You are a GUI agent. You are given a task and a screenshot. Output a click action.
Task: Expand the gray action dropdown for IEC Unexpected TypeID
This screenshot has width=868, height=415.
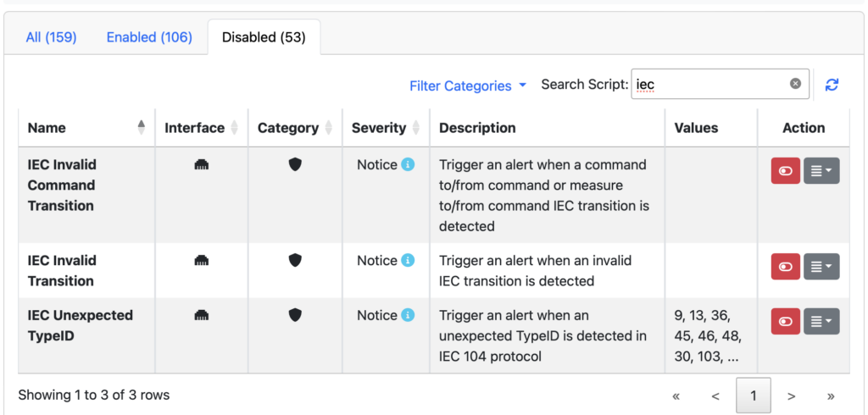coord(821,322)
